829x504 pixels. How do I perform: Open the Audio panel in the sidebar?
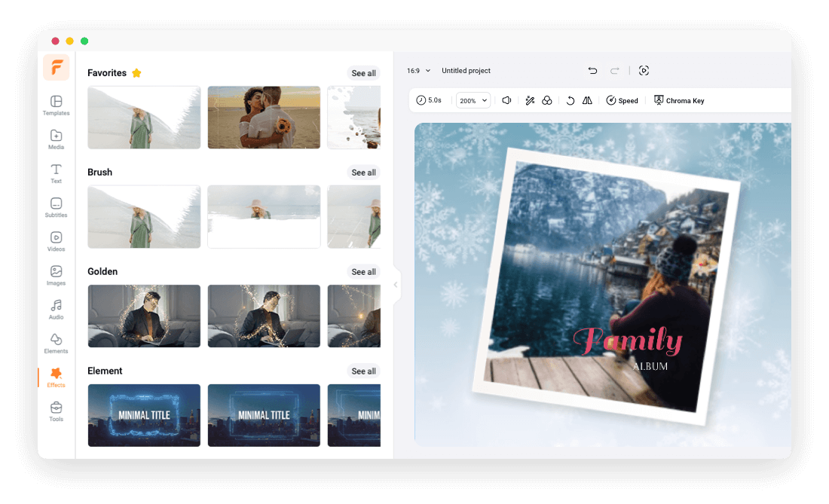click(56, 310)
